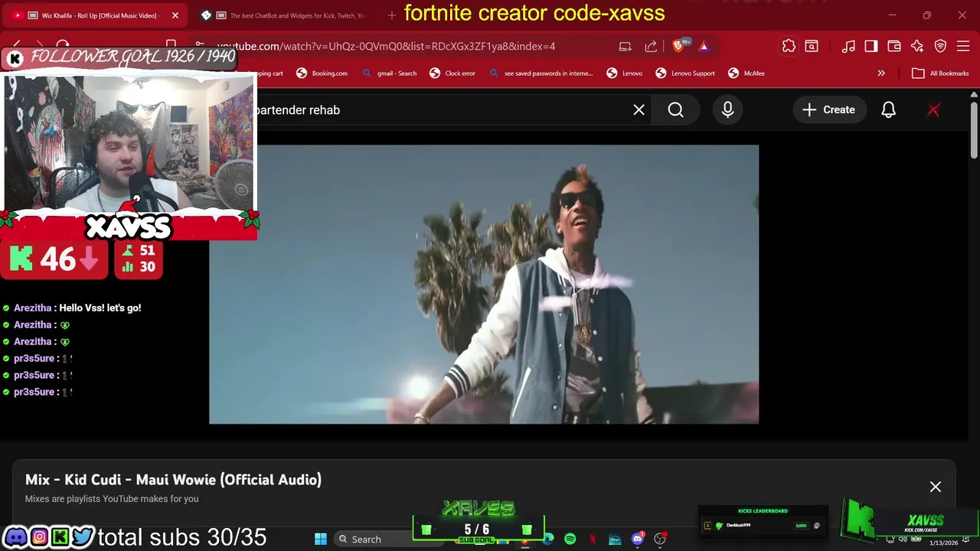Screen dimensions: 980x551
Task: Open the Extensions puzzle icon
Action: [x=789, y=47]
